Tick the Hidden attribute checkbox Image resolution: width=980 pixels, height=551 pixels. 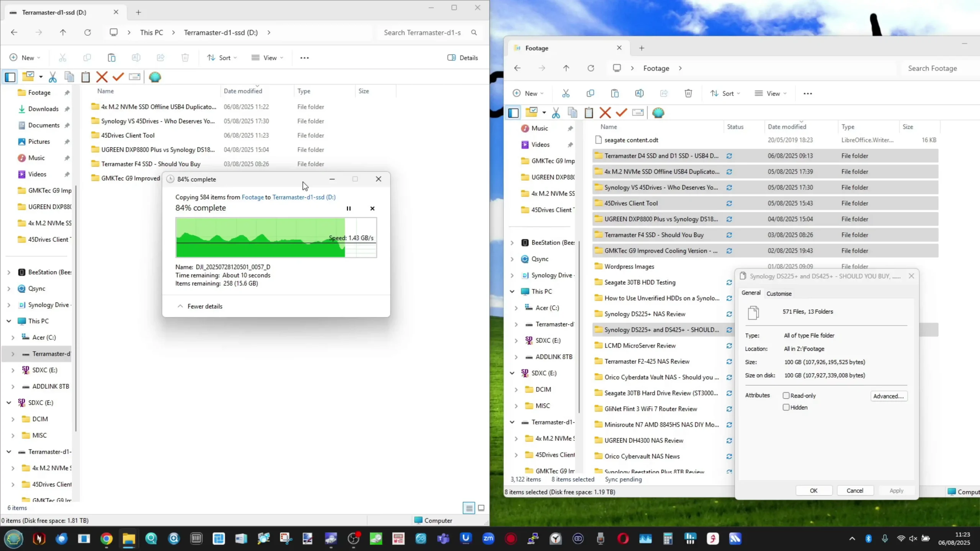[786, 408]
